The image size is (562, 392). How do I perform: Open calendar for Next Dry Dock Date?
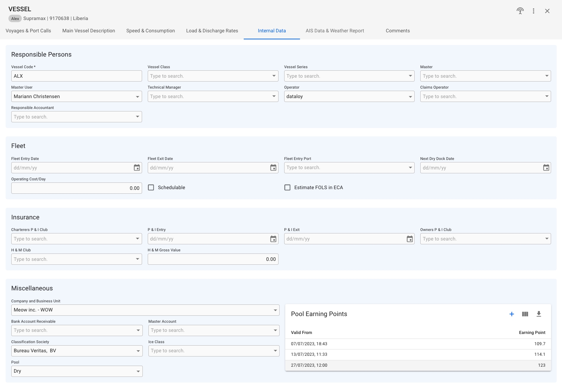546,168
